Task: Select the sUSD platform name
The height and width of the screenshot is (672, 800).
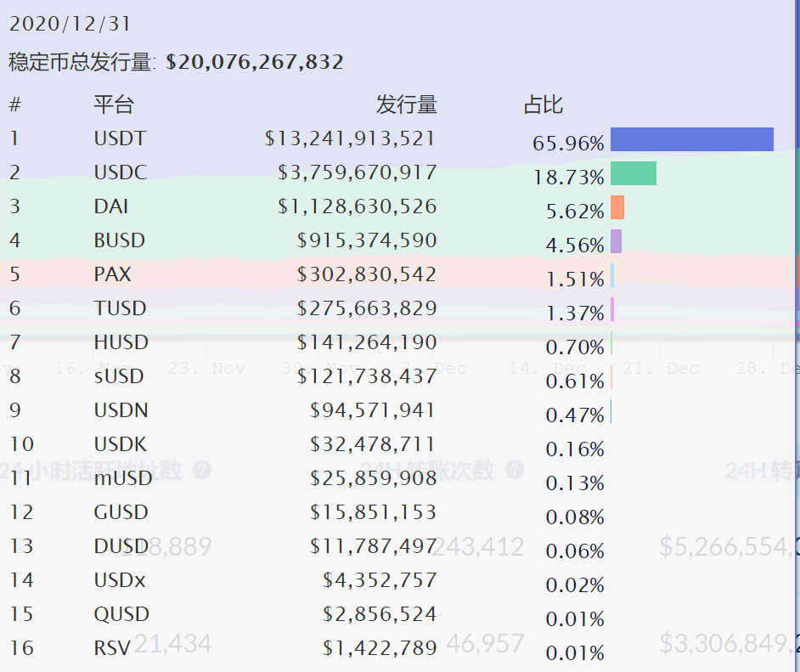Action: 119,376
